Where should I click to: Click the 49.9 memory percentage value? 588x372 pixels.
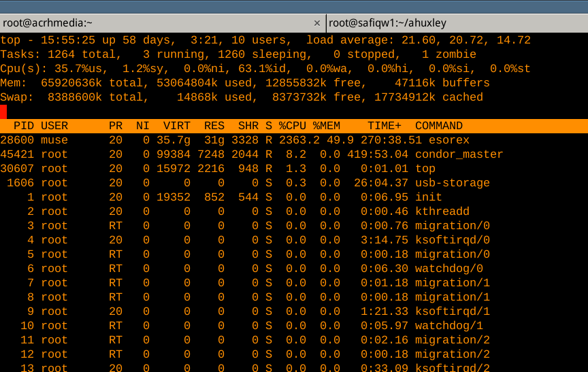click(x=340, y=140)
